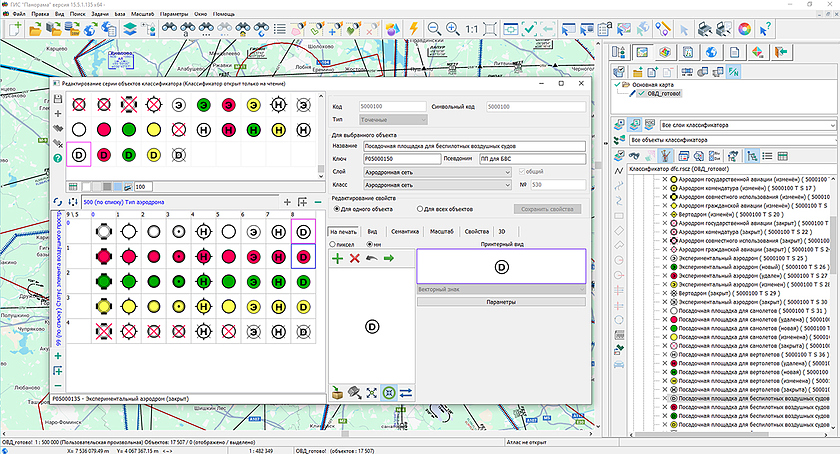840x454 pixels.
Task: Select the 'Для всех объектов' radio button
Action: click(419, 209)
